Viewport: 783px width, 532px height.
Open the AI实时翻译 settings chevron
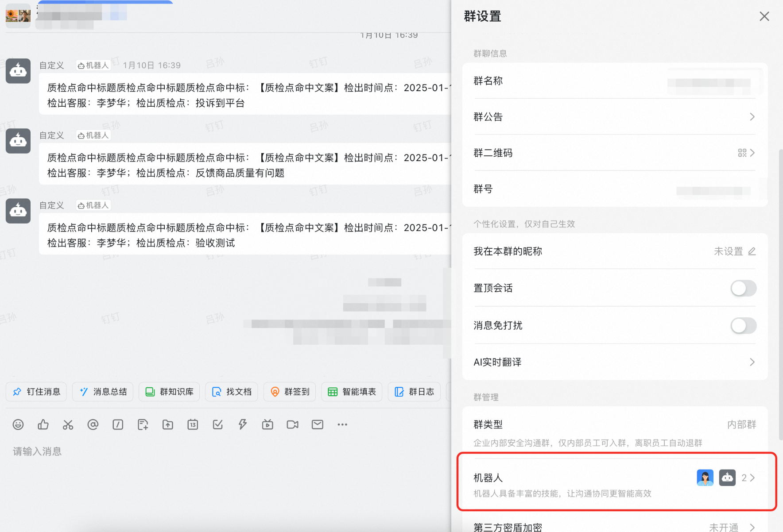(752, 362)
